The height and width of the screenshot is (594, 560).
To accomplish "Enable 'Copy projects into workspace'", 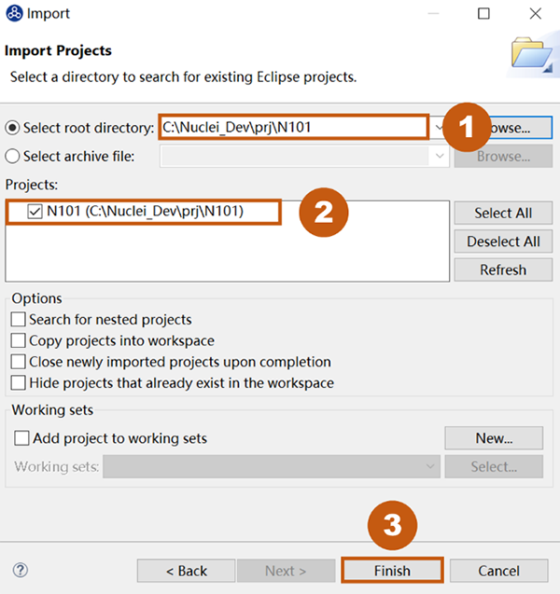I will coord(18,341).
